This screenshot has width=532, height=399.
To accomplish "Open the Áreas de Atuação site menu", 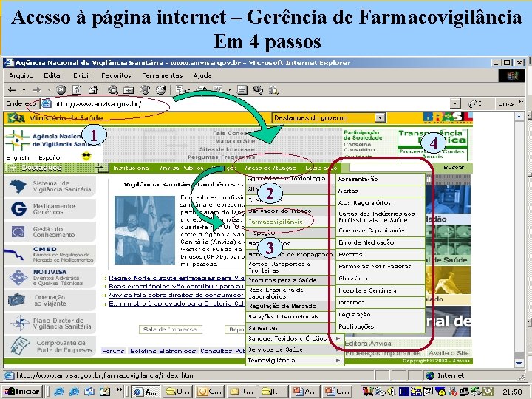I will (270, 168).
